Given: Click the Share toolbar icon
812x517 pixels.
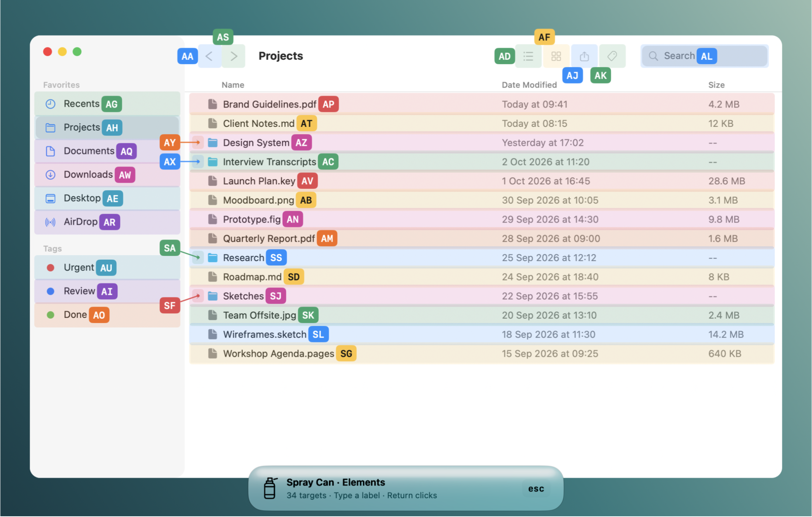Looking at the screenshot, I should (584, 56).
